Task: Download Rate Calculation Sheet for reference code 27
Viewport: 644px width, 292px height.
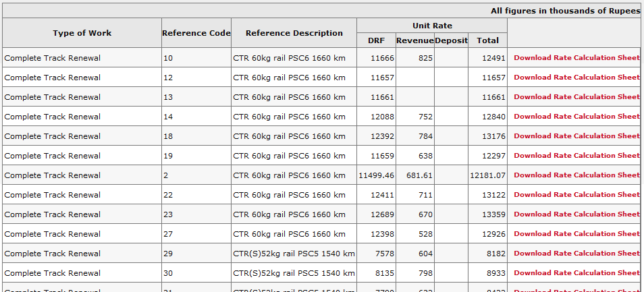Action: pyautogui.click(x=576, y=234)
